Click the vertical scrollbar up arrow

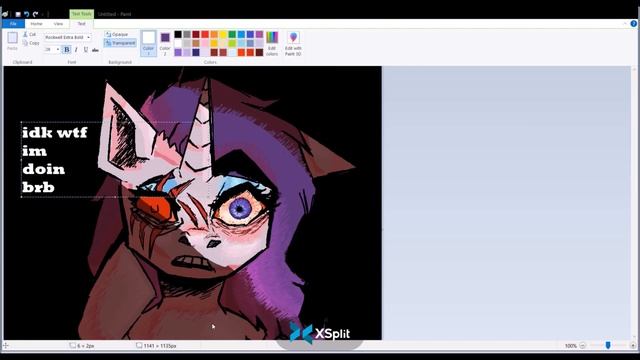point(634,70)
